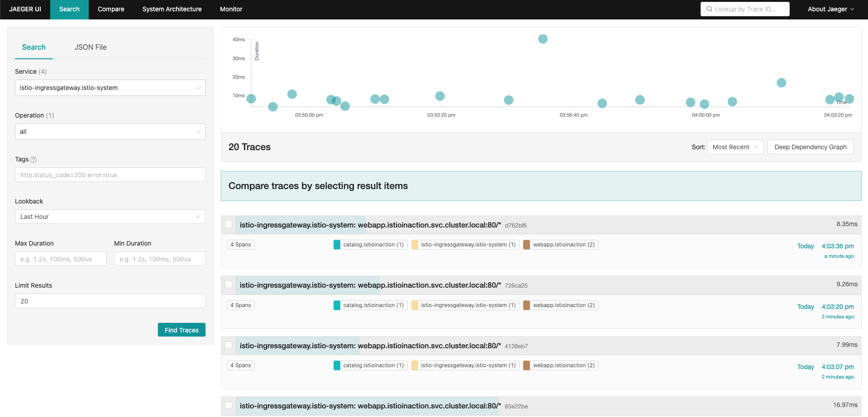The image size is (868, 417).
Task: Open the Compare nav tab
Action: 111,9
